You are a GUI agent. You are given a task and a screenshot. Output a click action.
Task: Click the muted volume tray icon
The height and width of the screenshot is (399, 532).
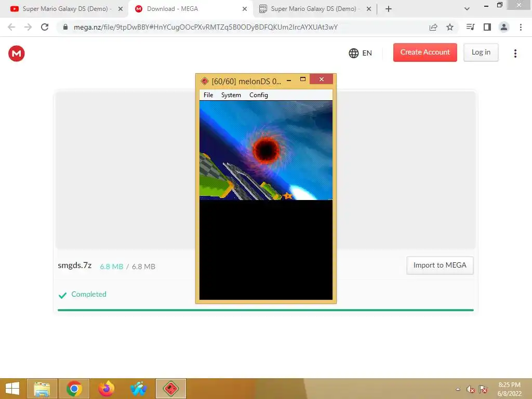pyautogui.click(x=470, y=389)
